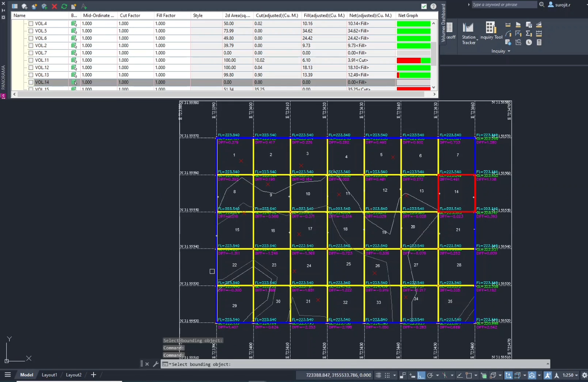The image size is (588, 382).
Task: Click the help question mark icon in Panorama
Action: pos(434,6)
